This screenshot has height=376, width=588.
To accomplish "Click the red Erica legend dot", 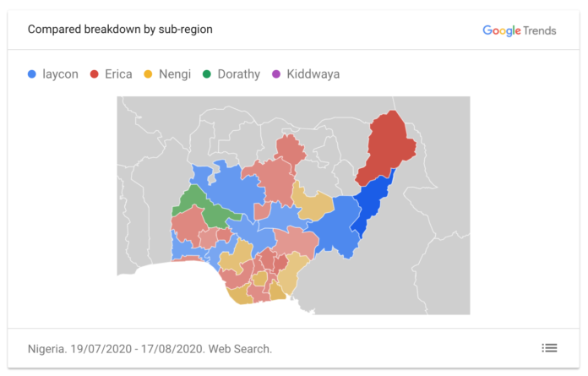I will pyautogui.click(x=95, y=74).
